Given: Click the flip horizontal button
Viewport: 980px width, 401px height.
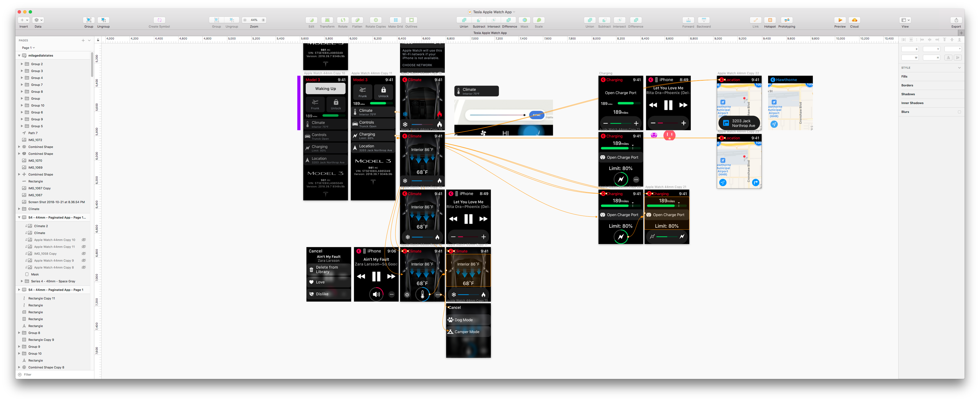Looking at the screenshot, I should (949, 57).
